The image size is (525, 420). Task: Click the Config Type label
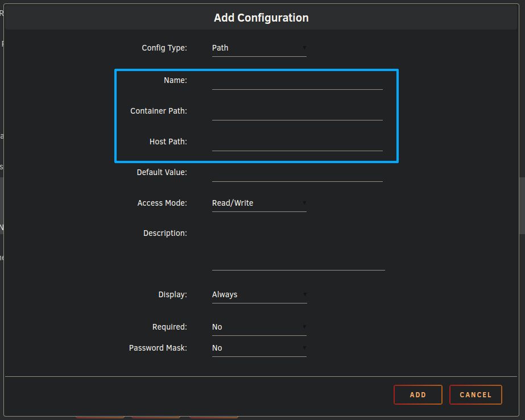[164, 48]
